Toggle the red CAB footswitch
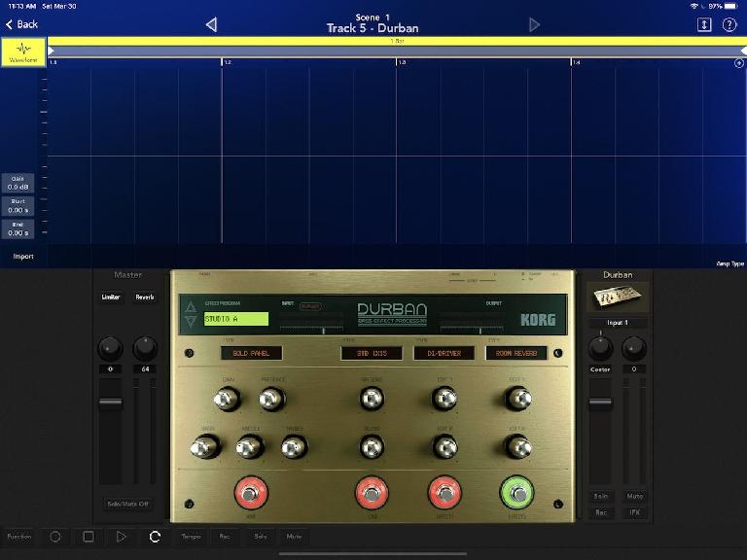 (x=372, y=493)
